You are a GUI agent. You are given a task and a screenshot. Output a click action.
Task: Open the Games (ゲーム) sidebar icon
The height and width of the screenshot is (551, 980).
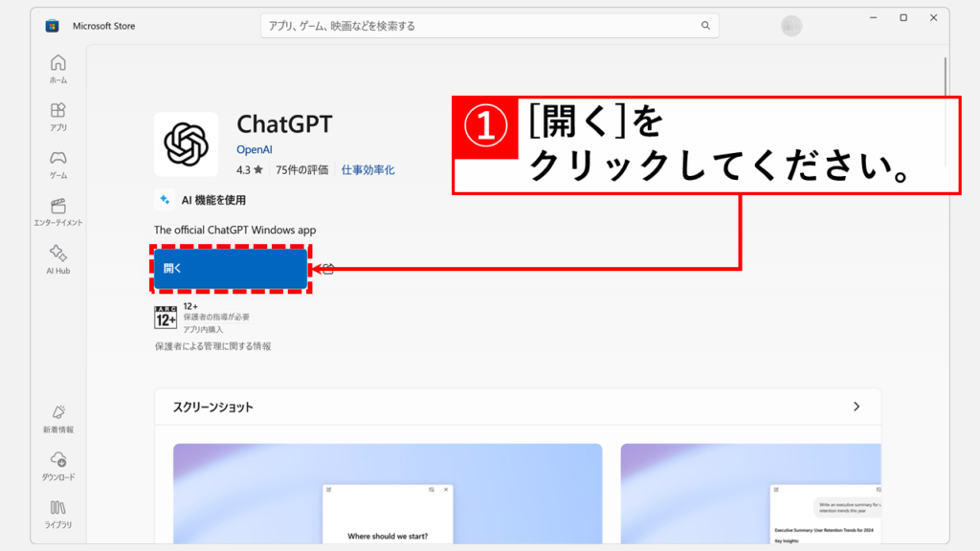[x=58, y=164]
